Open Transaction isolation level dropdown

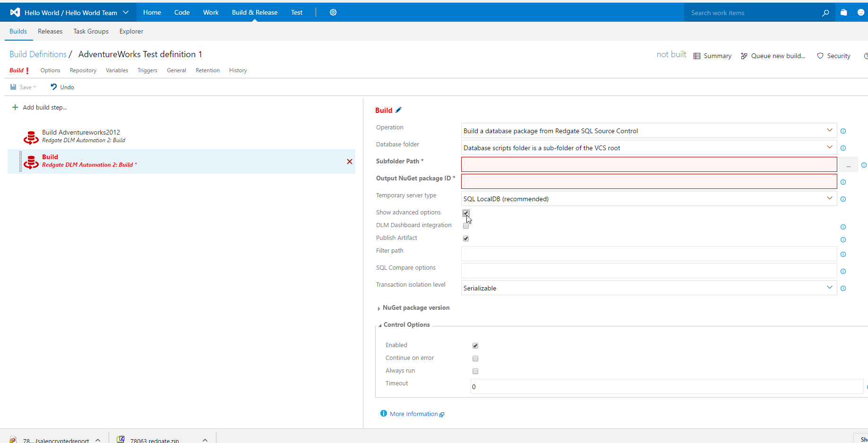649,288
